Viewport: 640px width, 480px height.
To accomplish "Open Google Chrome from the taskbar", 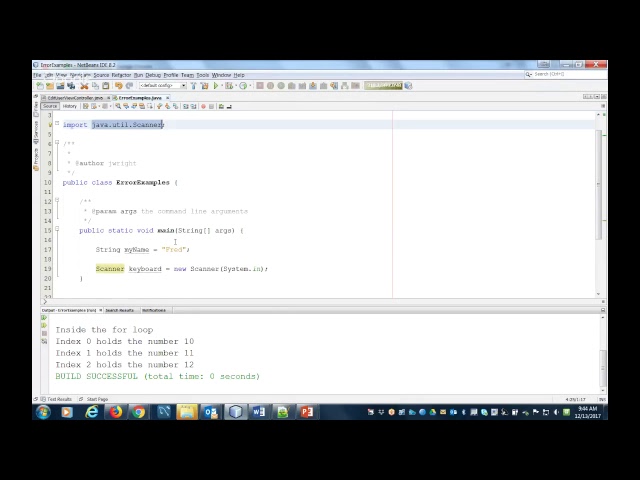I will click(x=139, y=412).
